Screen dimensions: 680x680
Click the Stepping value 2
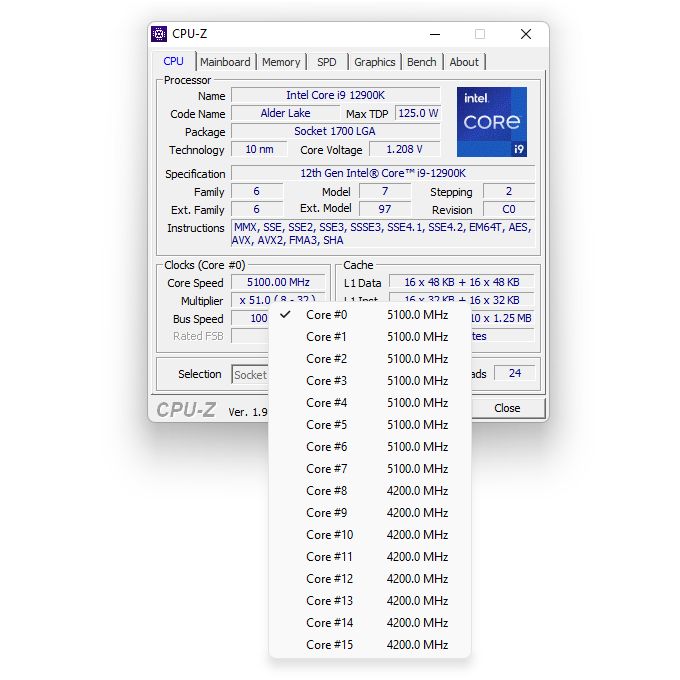point(509,191)
